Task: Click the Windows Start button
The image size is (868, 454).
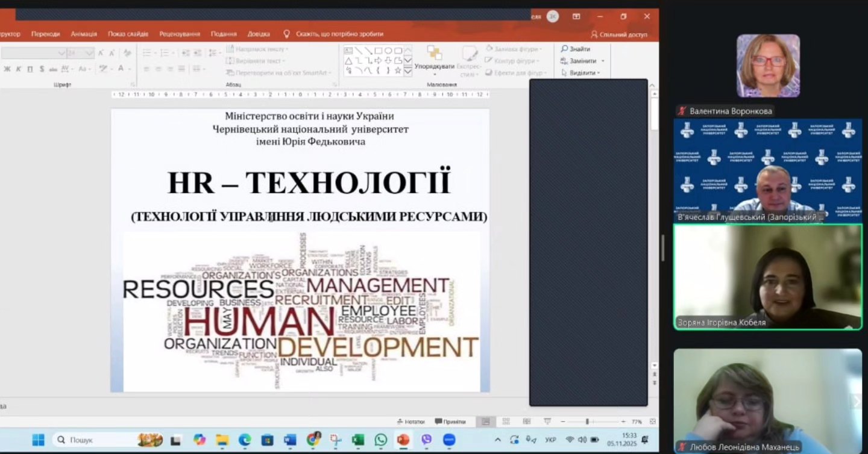Action: pos(38,440)
